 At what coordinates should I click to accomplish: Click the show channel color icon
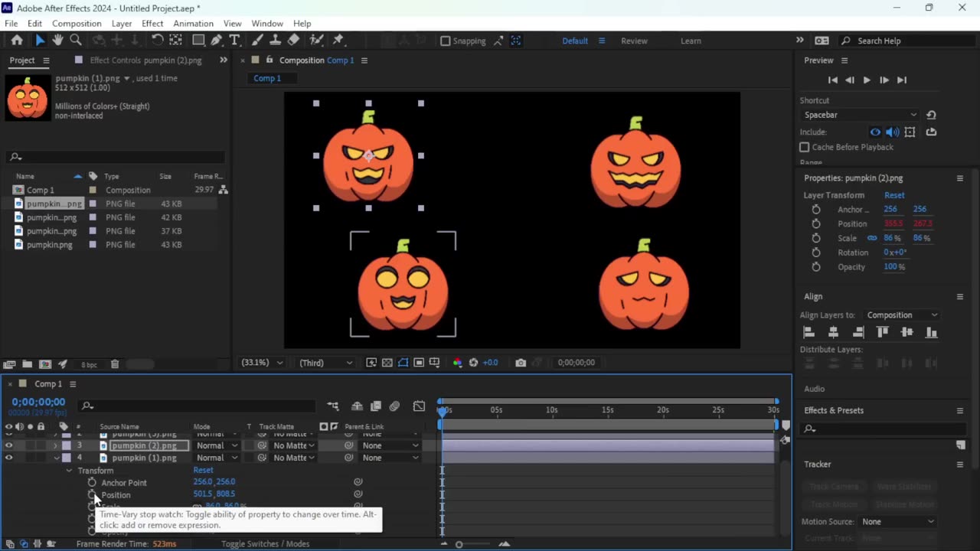tap(458, 363)
